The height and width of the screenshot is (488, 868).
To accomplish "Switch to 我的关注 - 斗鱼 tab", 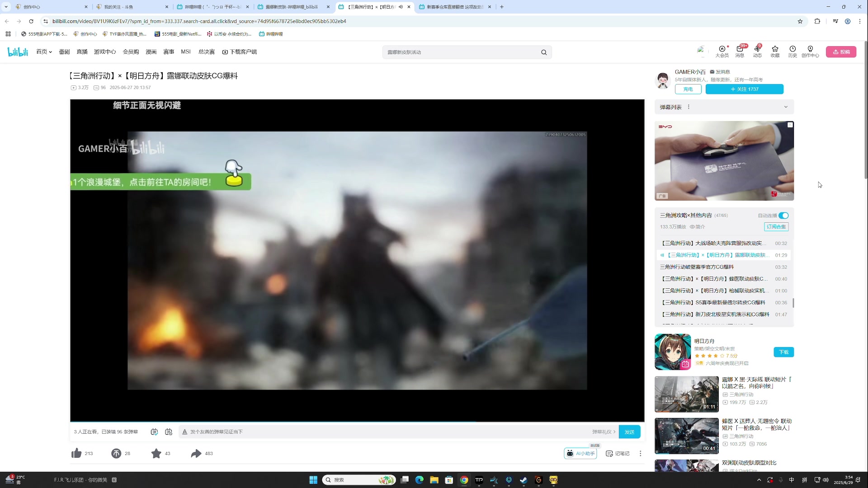I will (132, 7).
